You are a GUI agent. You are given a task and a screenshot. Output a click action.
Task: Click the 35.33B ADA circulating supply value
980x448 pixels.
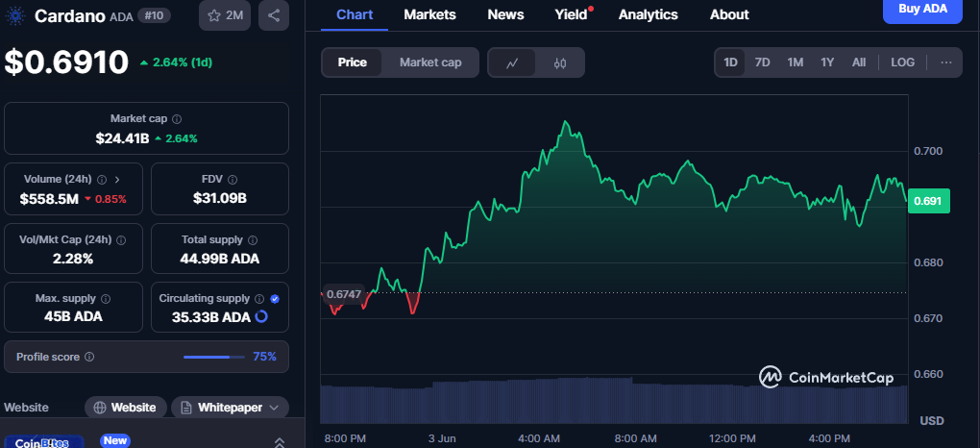(x=211, y=317)
